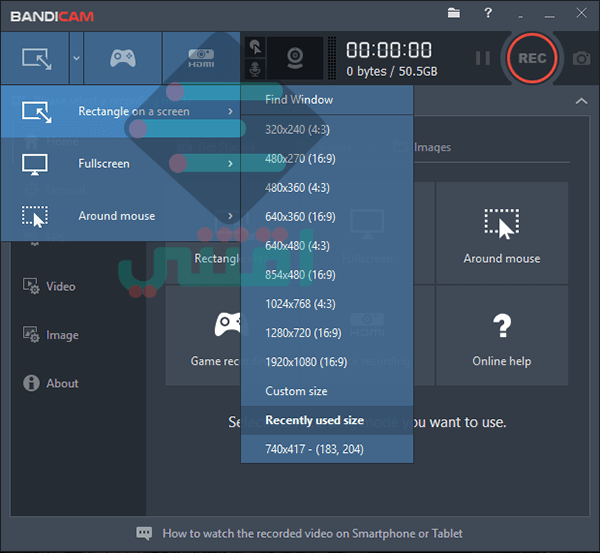The width and height of the screenshot is (600, 553).
Task: Toggle the microphone recording icon
Action: coord(255,69)
